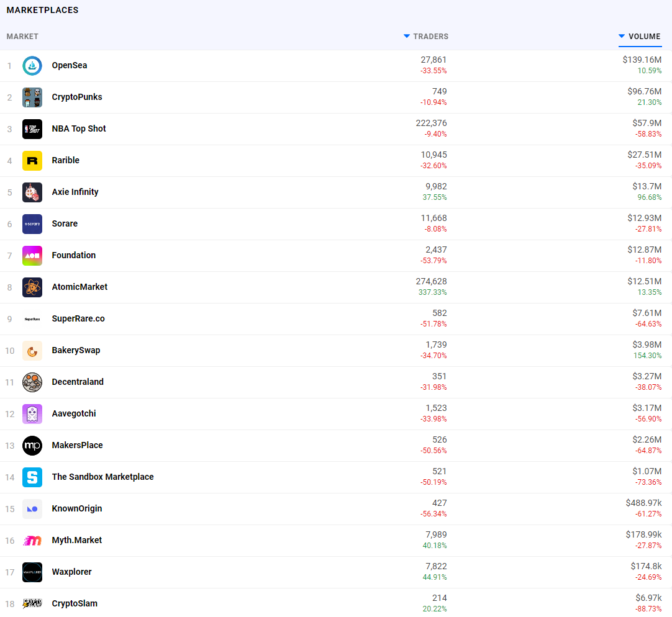Click the OpenSea logo icon

[x=32, y=66]
